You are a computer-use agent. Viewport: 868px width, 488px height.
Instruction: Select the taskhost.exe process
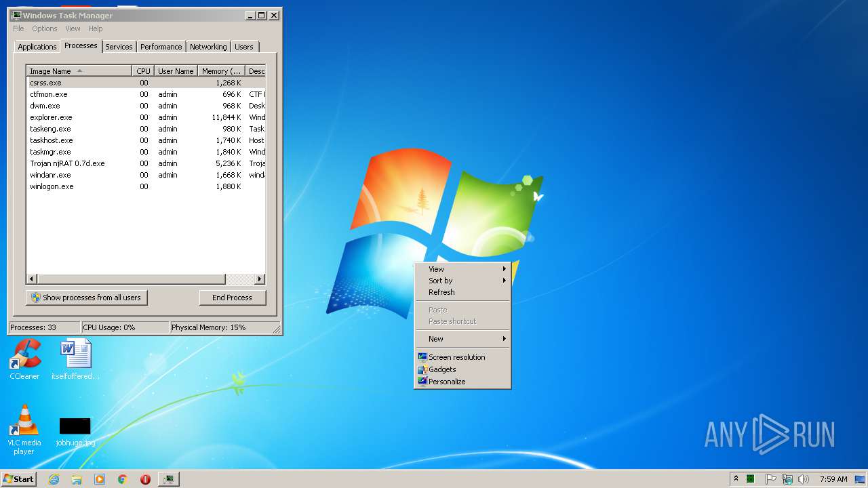point(146,140)
